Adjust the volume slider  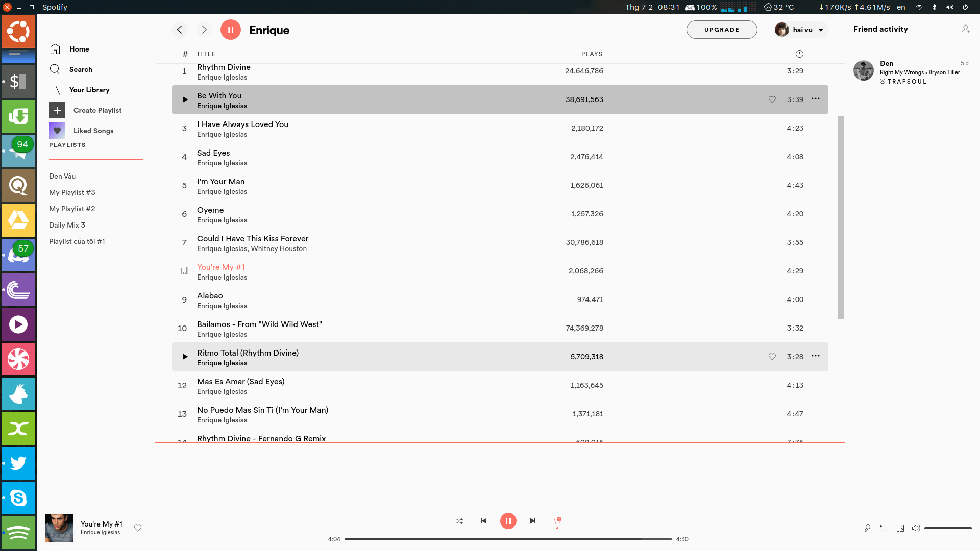[x=948, y=528]
